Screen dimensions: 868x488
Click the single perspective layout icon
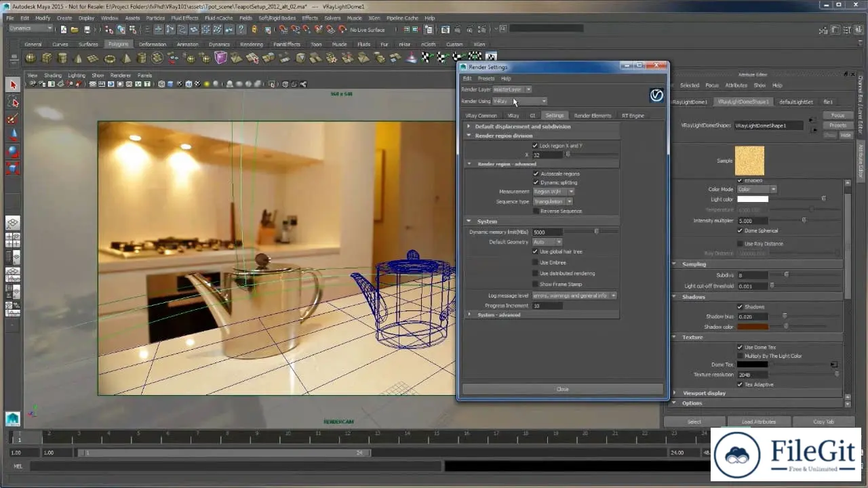click(13, 223)
